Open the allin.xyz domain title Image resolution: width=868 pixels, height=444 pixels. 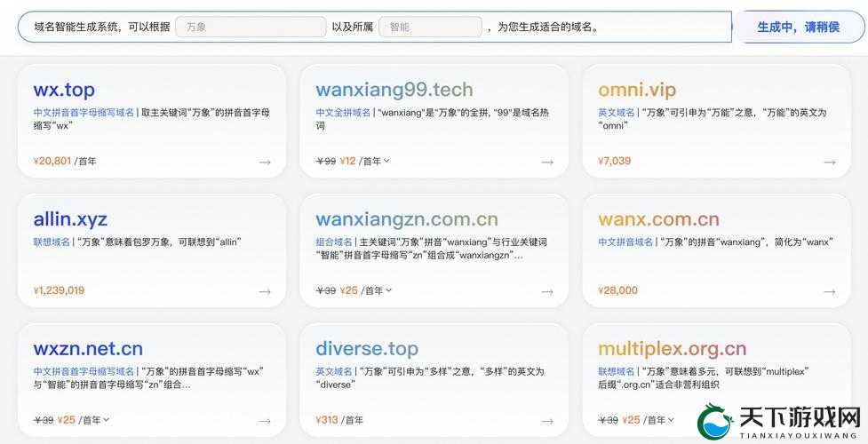[70, 219]
